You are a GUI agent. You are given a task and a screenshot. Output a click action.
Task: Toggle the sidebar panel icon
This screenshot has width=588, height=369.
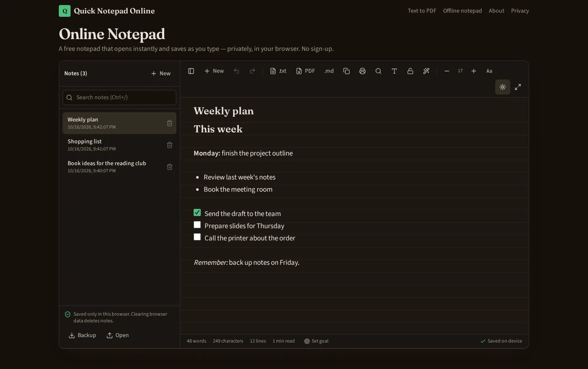(x=191, y=71)
